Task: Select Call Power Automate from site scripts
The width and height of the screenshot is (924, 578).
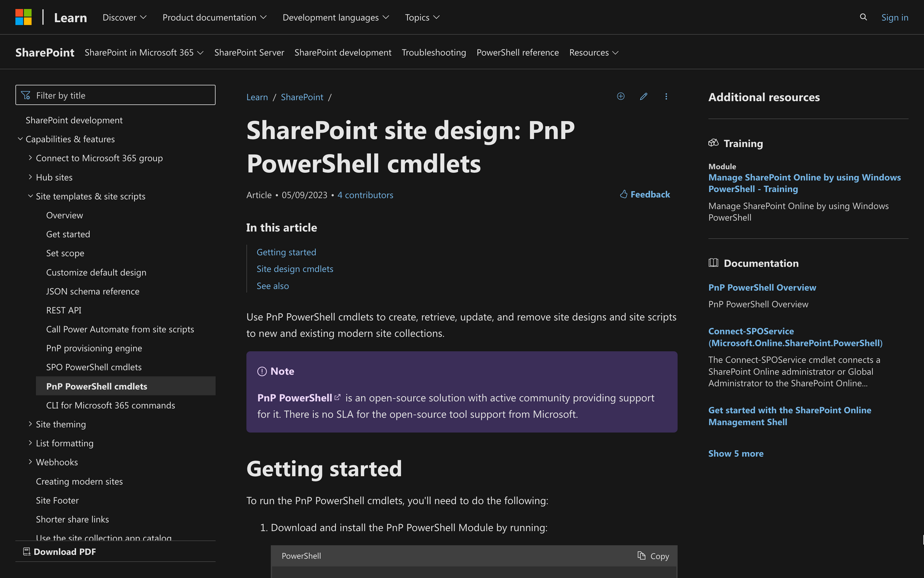Action: coord(120,329)
